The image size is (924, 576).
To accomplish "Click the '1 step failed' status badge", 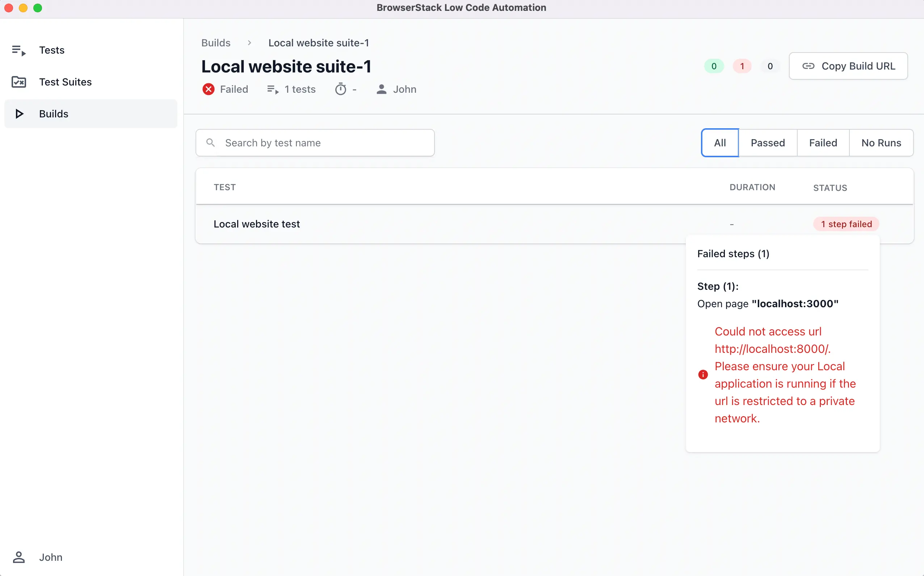I will pyautogui.click(x=845, y=224).
